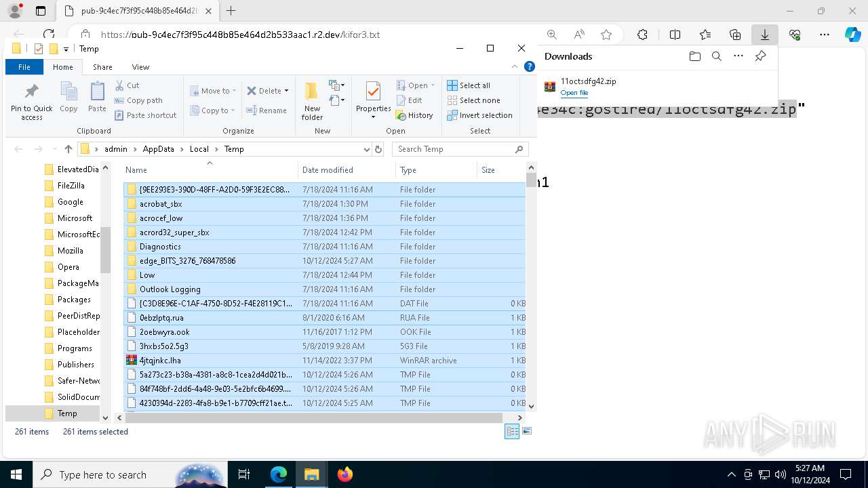
Task: Sort by Name column header
Action: [x=210, y=170]
